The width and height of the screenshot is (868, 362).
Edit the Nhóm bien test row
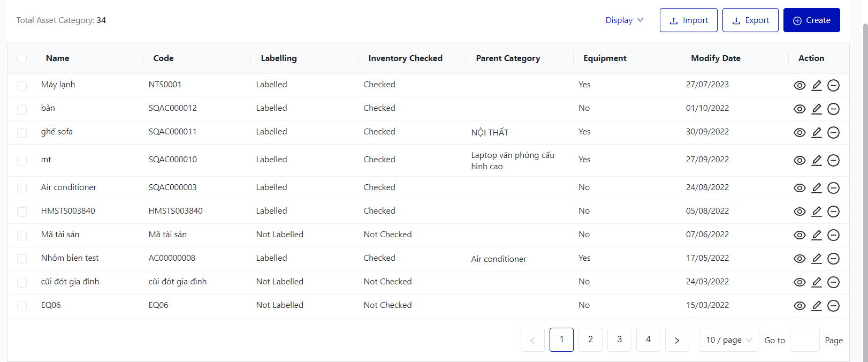(817, 259)
